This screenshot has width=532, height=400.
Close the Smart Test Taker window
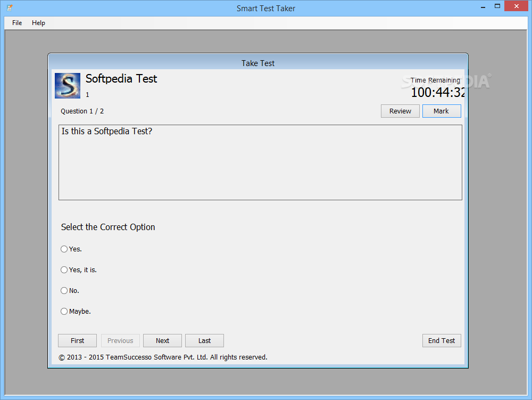[x=517, y=6]
